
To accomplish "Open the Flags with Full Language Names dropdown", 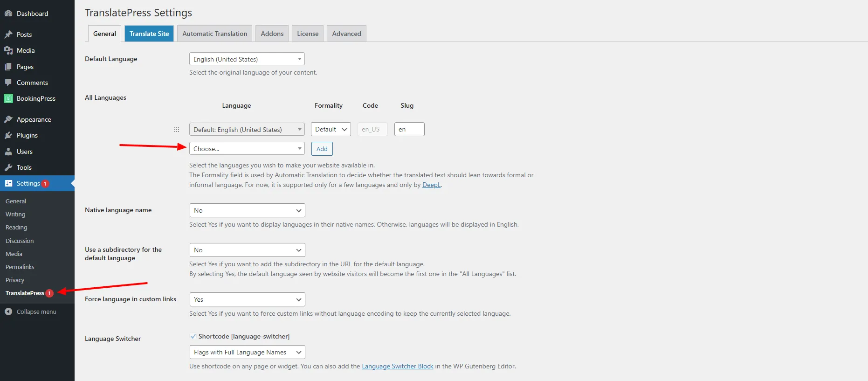I will point(248,352).
